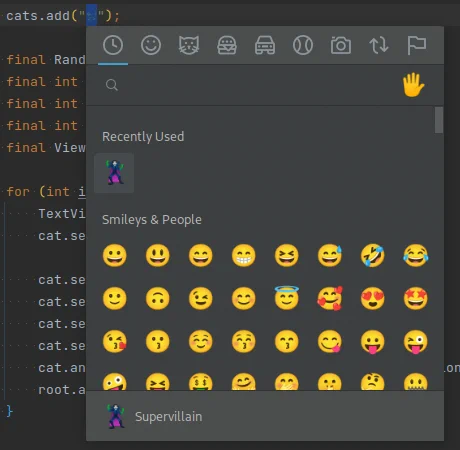Insert the grinning face with smiling eyes

point(201,256)
